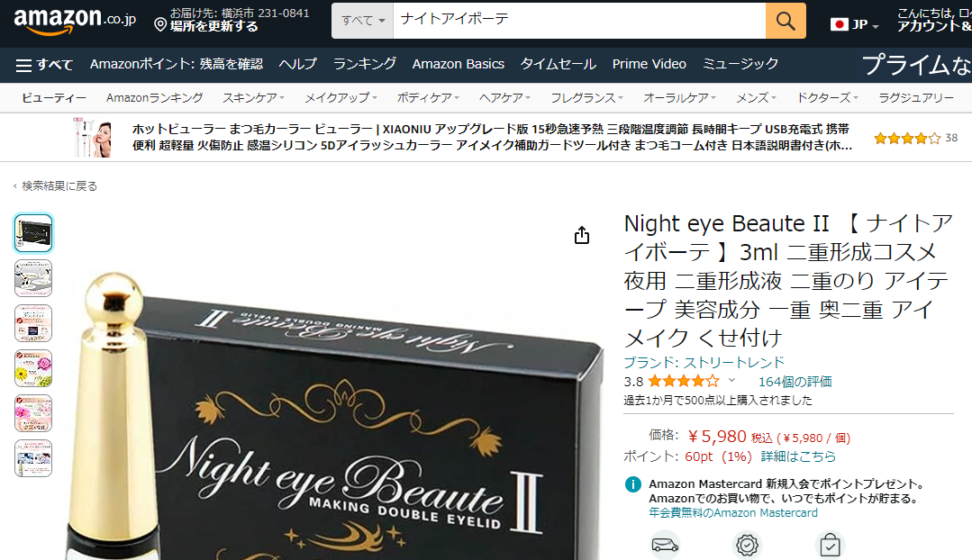This screenshot has height=560, width=972.
Task: Click the search text field
Action: (x=579, y=21)
